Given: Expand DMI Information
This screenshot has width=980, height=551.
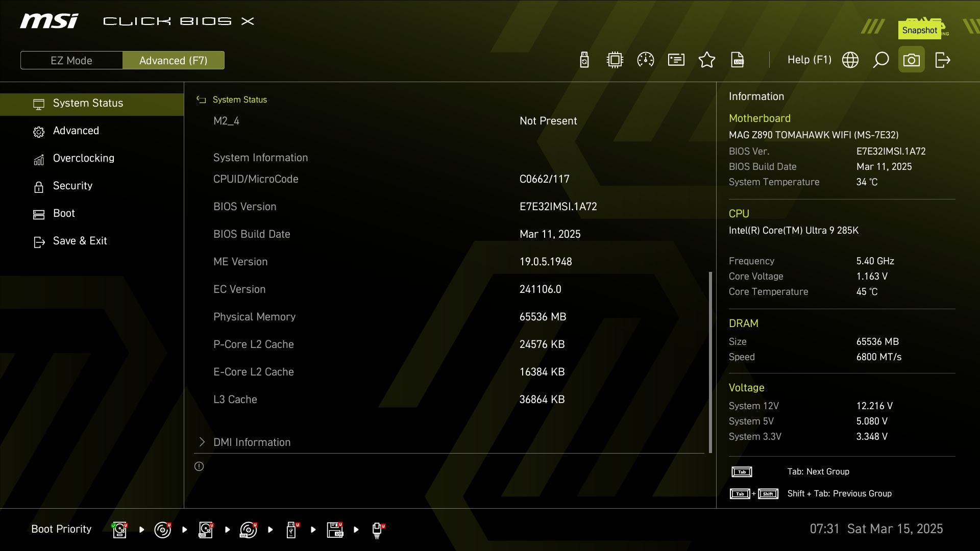Looking at the screenshot, I should [252, 442].
